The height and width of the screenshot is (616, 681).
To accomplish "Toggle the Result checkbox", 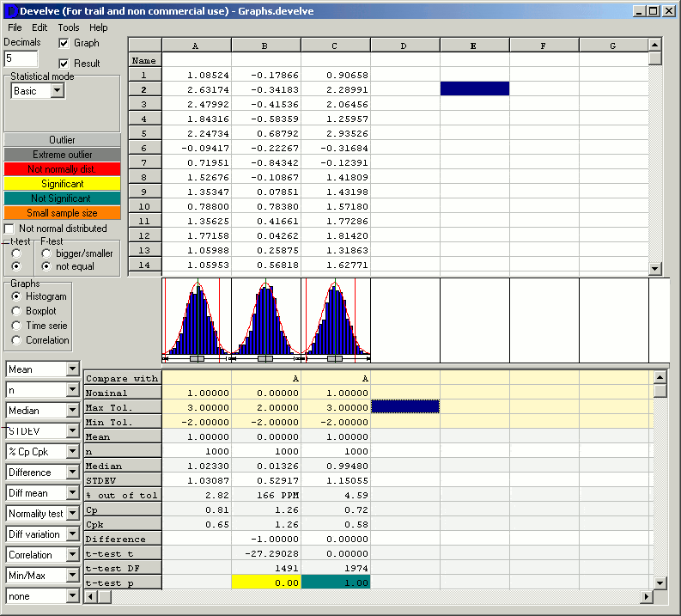I will 64,64.
